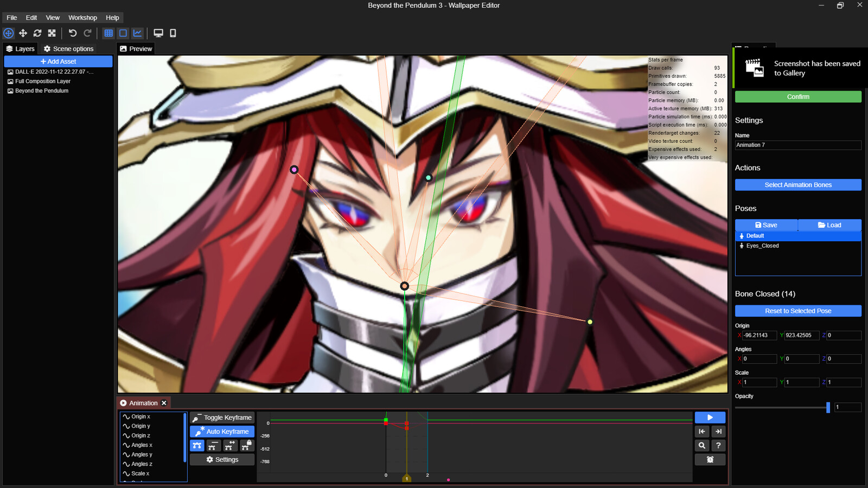868x488 pixels.
Task: Select the bezier curve handle mode icon
Action: (197, 445)
